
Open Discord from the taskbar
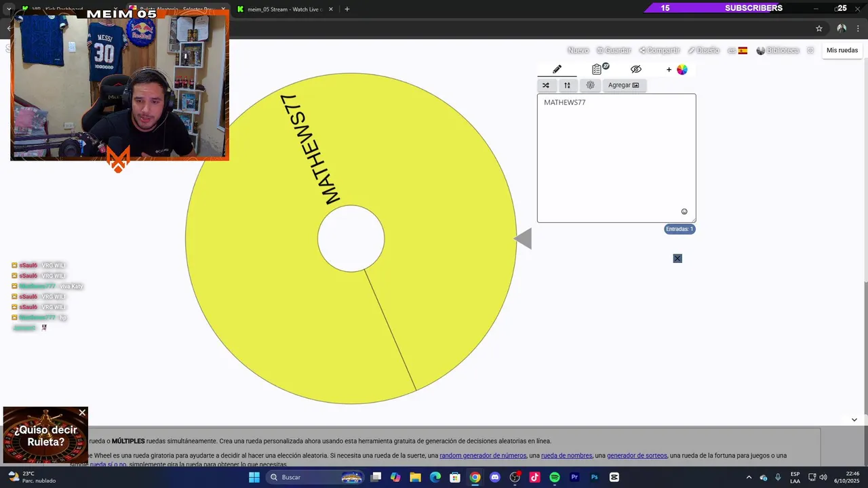point(495,477)
